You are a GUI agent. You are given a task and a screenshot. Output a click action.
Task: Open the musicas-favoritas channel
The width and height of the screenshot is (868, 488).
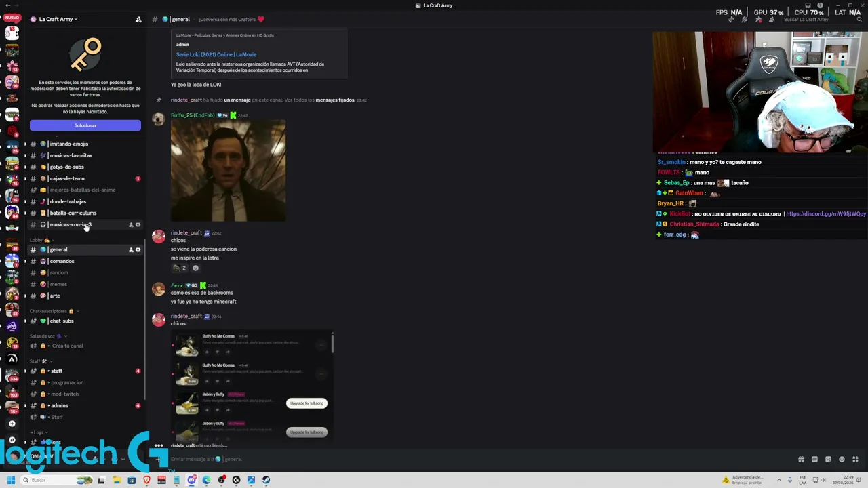tap(85, 156)
